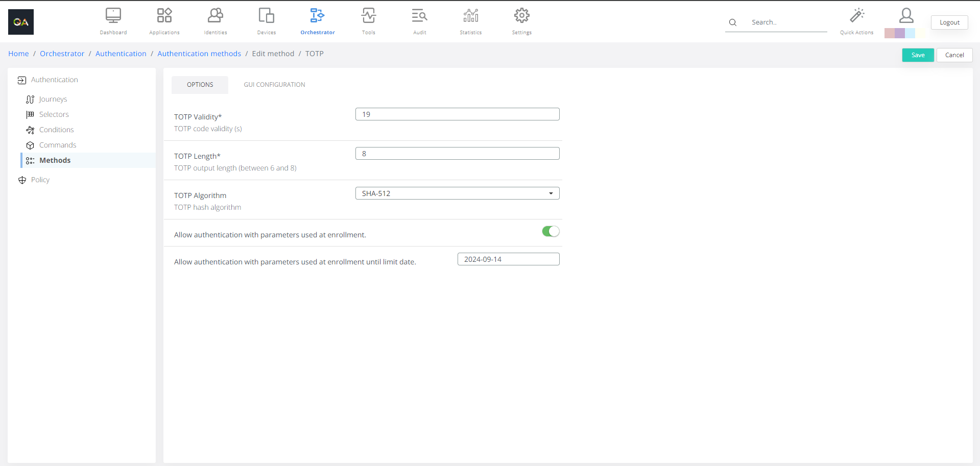This screenshot has height=466, width=980.
Task: Go to Identities section icon
Action: tap(215, 16)
